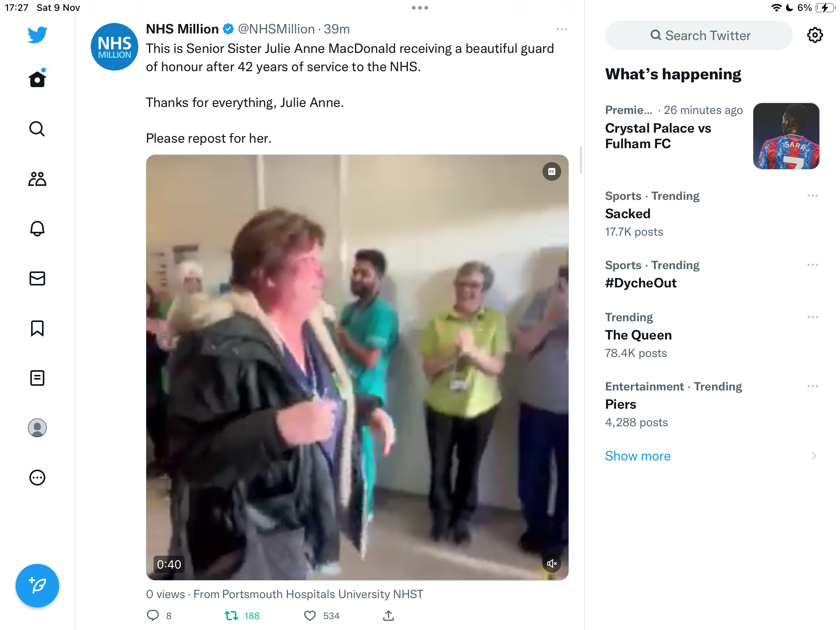Viewport: 840px width, 630px height.
Task: Open the Crystal Palace vs Fulham thumbnail
Action: pyautogui.click(x=786, y=136)
